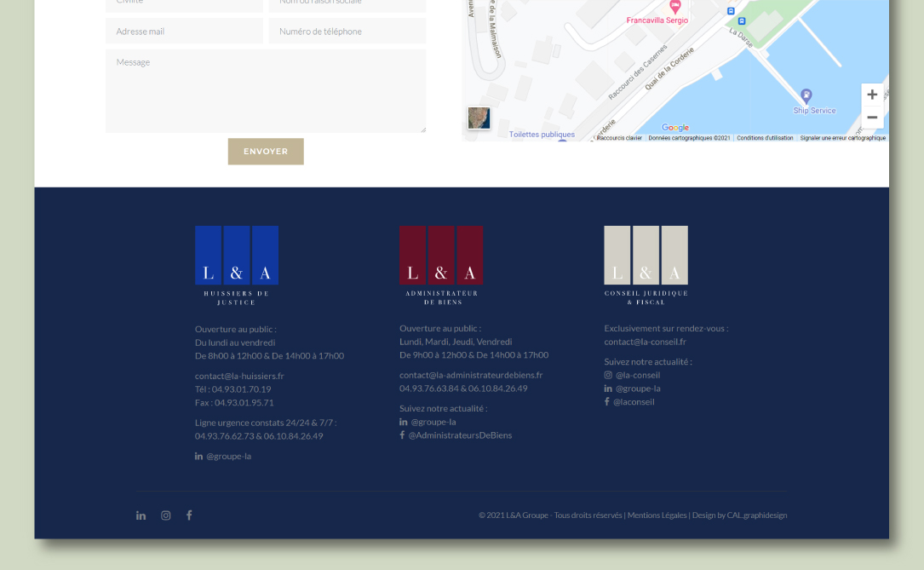Click Tél : 04.93.01.70.19 text
This screenshot has width=924, height=570.
232,389
